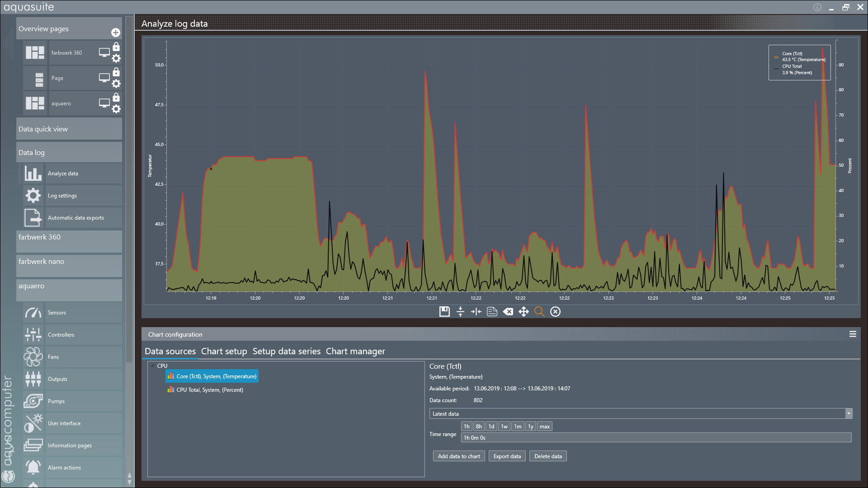Click Add data to chart button
The height and width of the screenshot is (488, 868).
pyautogui.click(x=458, y=456)
